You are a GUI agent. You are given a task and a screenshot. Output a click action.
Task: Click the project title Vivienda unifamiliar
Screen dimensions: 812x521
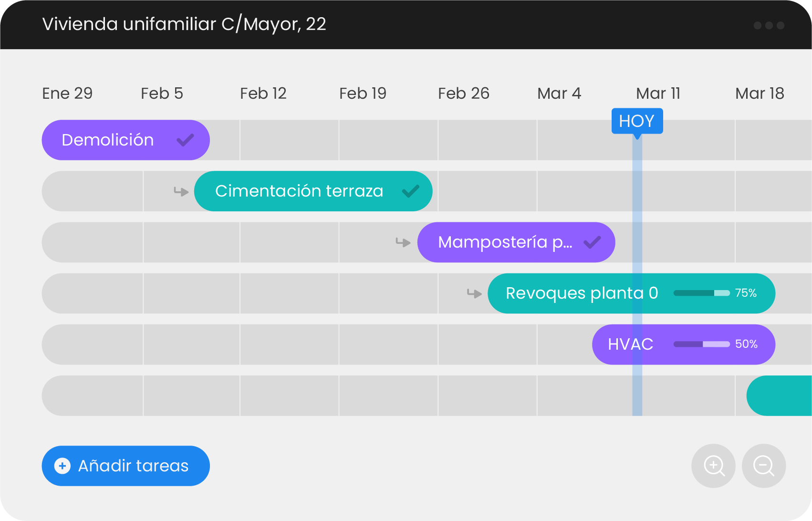coord(184,24)
